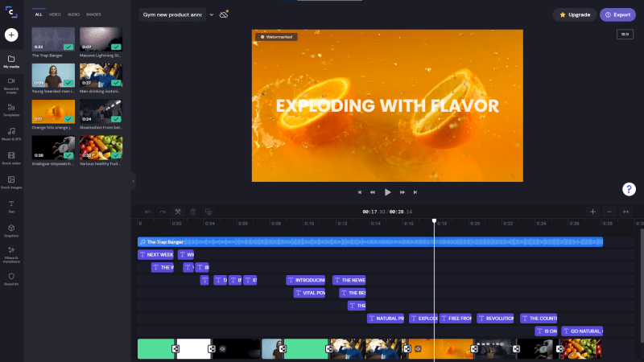The image size is (644, 362).
Task: Click the white plus add-media button
Action: click(x=11, y=35)
